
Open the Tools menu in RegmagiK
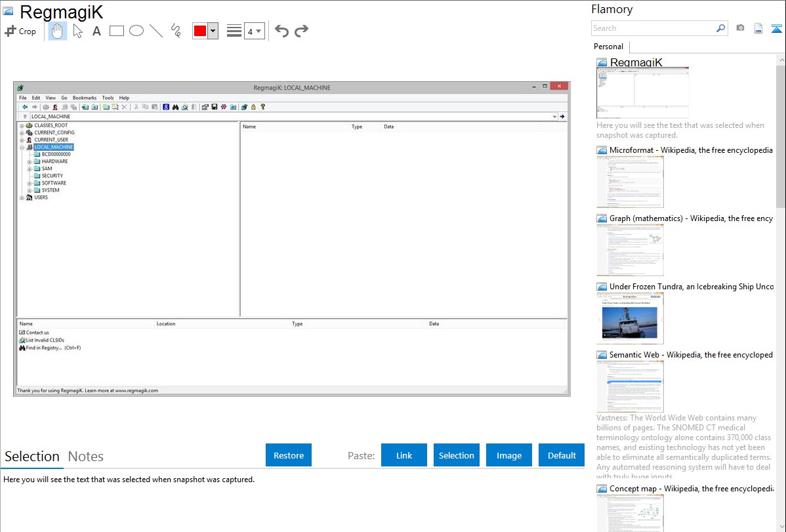pyautogui.click(x=108, y=98)
